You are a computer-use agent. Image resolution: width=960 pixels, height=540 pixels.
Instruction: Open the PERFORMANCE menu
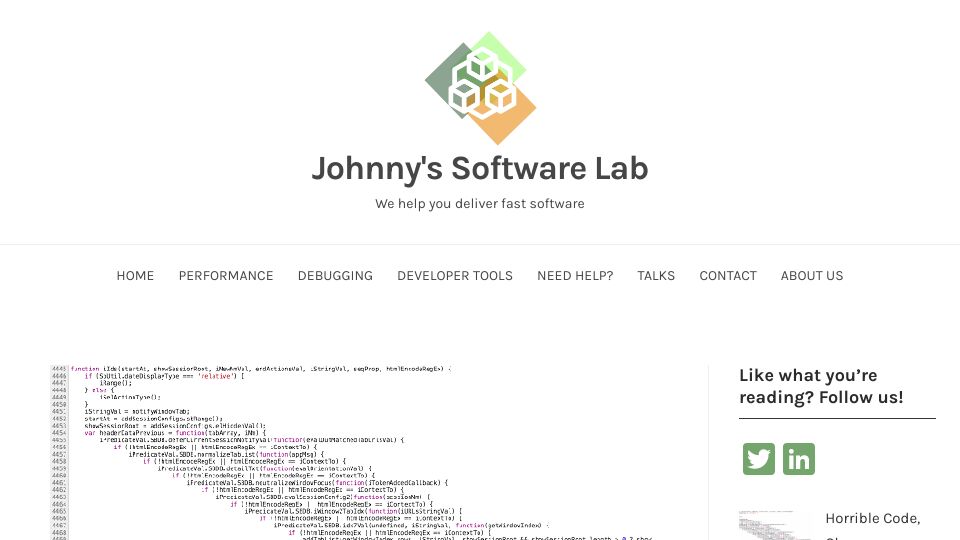226,276
